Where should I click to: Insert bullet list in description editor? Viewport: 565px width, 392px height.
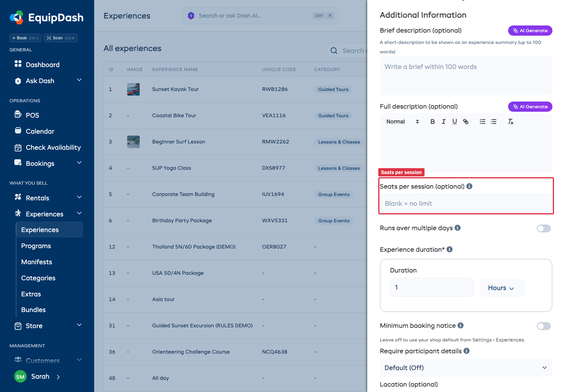point(494,122)
